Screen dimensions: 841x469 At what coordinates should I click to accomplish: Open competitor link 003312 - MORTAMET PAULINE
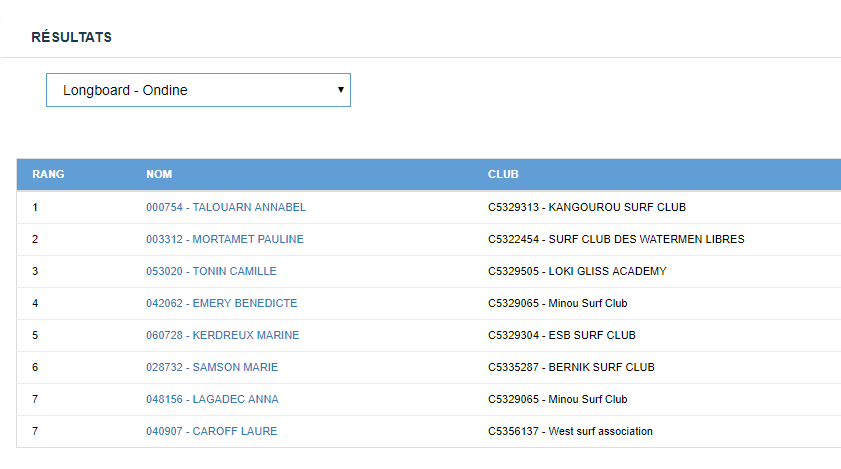(225, 239)
